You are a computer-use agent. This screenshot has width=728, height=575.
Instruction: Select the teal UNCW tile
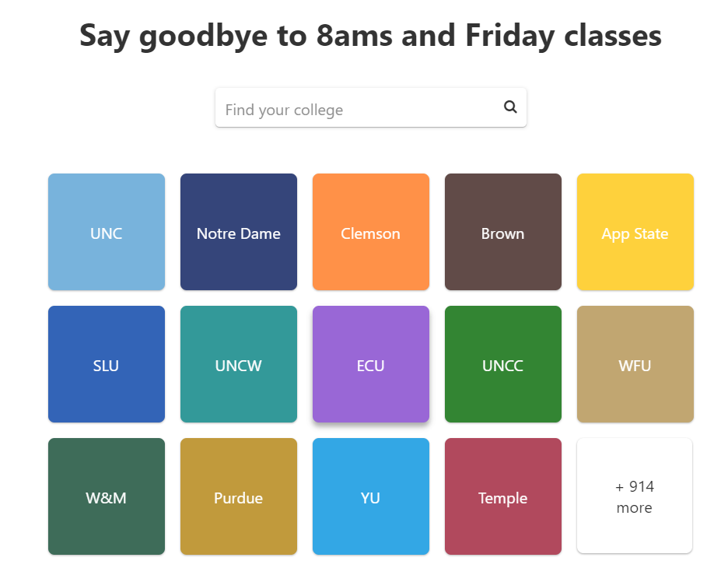pos(239,364)
